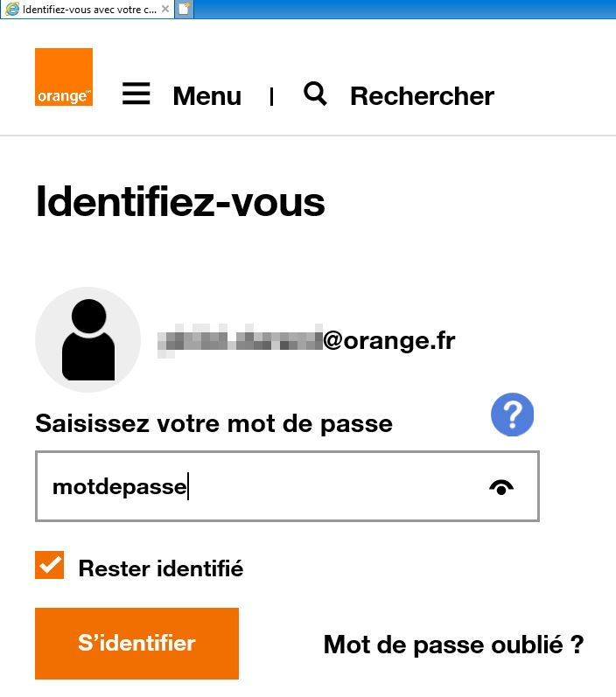Switch to the Identifiez-vous browser tab
This screenshot has width=616, height=697.
(x=87, y=9)
